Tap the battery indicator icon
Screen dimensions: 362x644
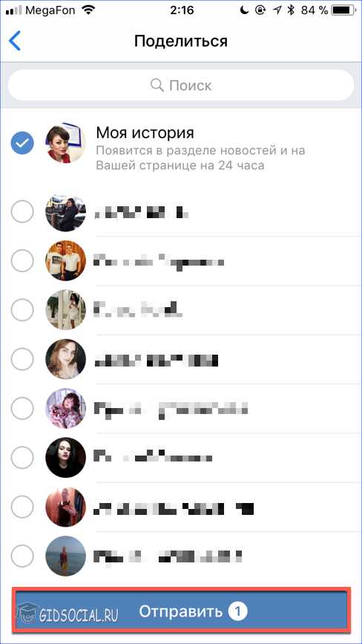[x=343, y=10]
